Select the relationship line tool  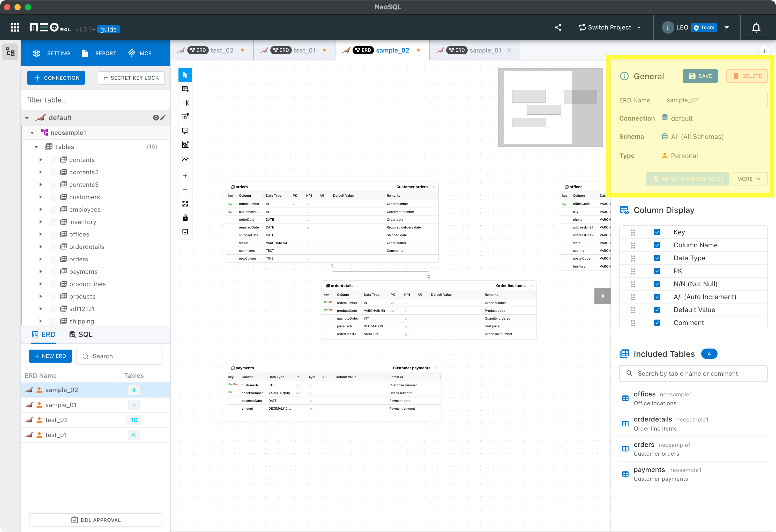tap(185, 103)
